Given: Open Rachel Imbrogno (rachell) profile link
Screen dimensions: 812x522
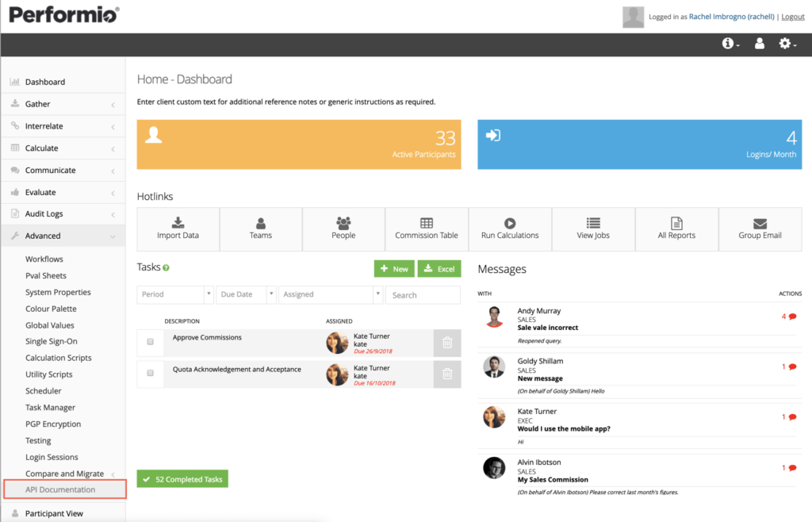Looking at the screenshot, I should click(732, 17).
